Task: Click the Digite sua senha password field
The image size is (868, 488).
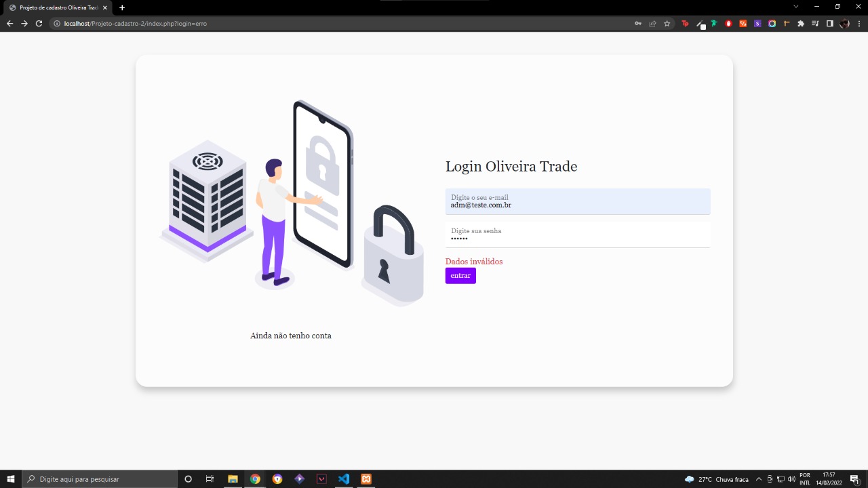Action: click(577, 235)
